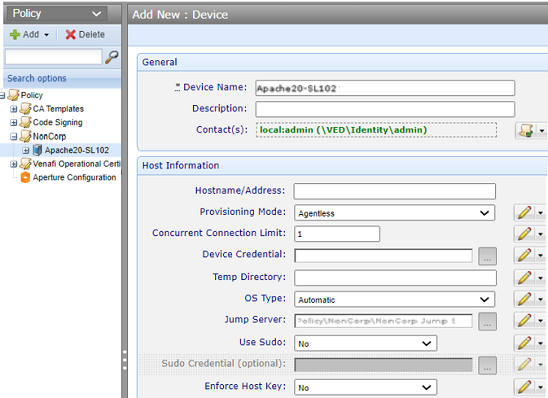Screen dimensions: 548x398
Task: Click the red X Delete button
Action: click(85, 35)
